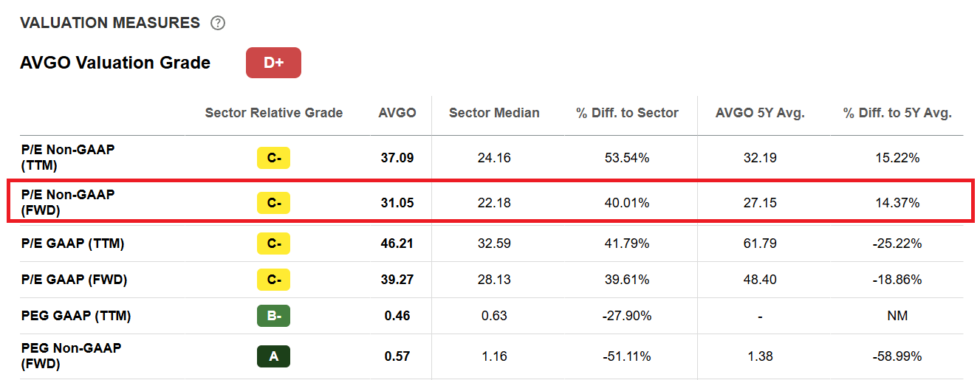Viewport: 980px width, 380px height.
Task: Open the P/E GAAP (TTM) metric label
Action: click(72, 243)
